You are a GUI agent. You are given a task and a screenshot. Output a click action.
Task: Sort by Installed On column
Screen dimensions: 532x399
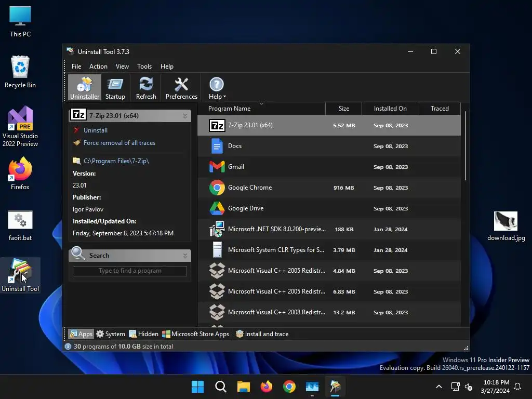pyautogui.click(x=390, y=109)
